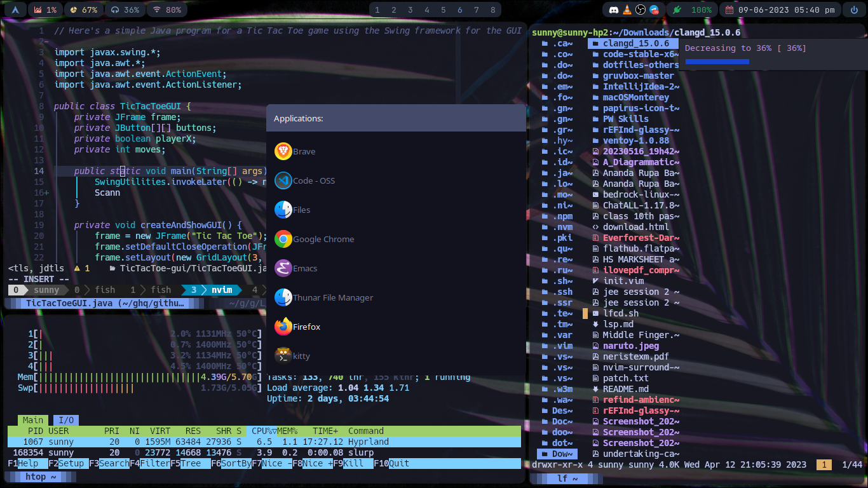The image size is (868, 488).
Task: Launch Thunar File Manager from the list
Action: (x=396, y=297)
